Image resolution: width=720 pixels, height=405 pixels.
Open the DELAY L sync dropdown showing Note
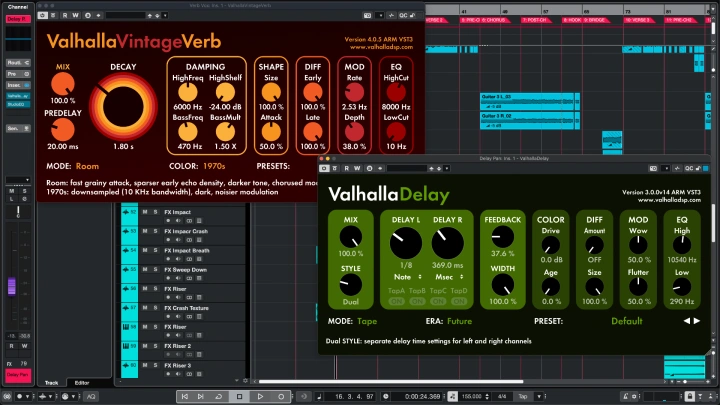407,277
